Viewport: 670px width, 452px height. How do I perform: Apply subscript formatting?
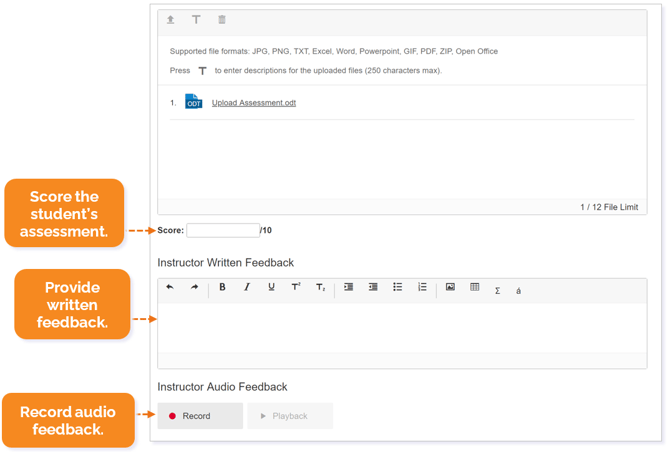coord(320,288)
